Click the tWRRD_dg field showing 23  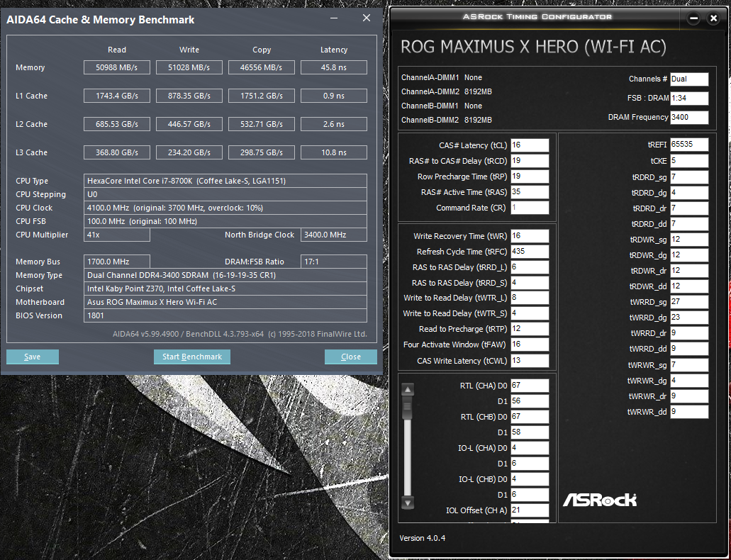pos(689,318)
